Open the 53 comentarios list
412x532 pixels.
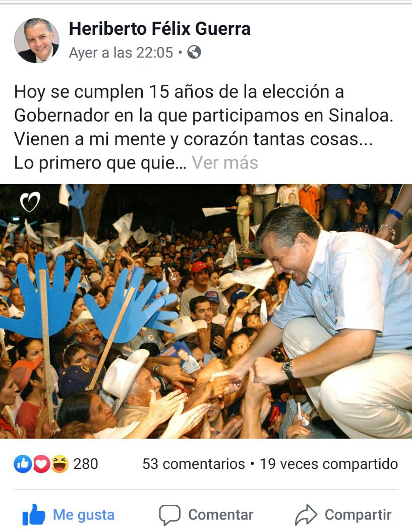click(x=194, y=464)
